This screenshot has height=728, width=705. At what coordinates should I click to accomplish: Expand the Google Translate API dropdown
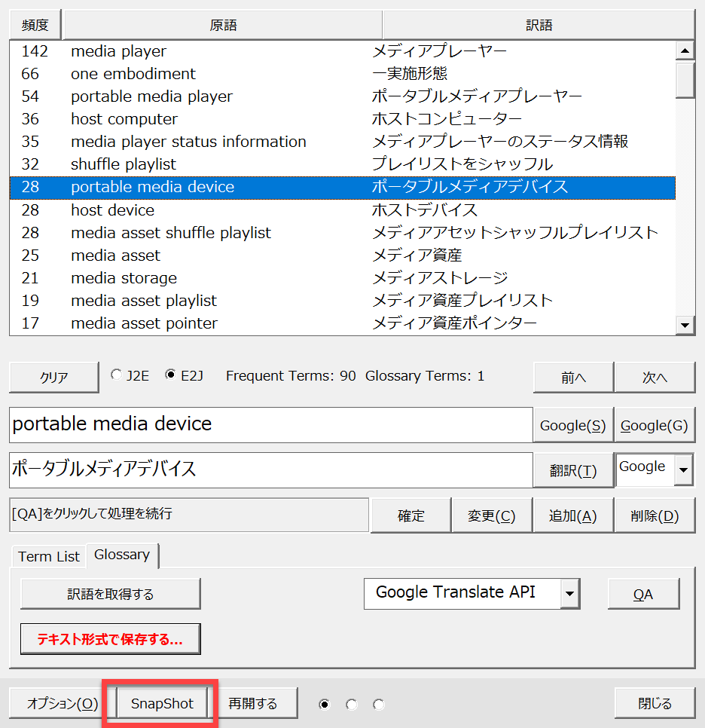[x=570, y=594]
